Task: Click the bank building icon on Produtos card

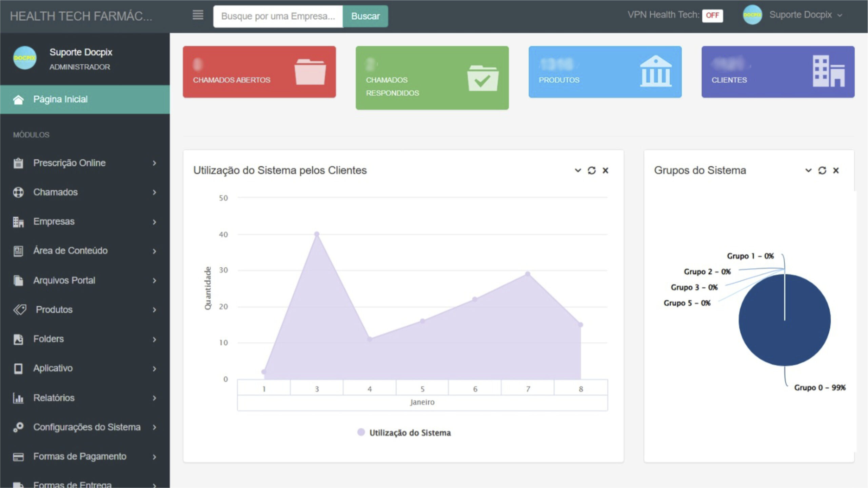Action: 656,72
